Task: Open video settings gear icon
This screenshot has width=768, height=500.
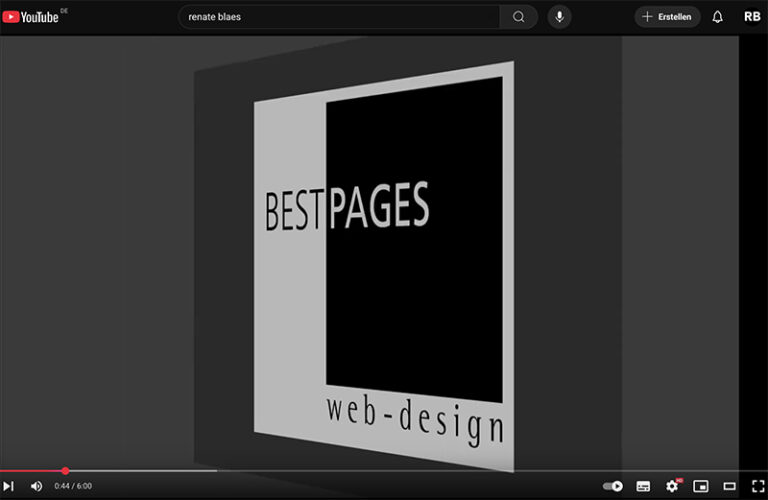Action: tap(672, 485)
